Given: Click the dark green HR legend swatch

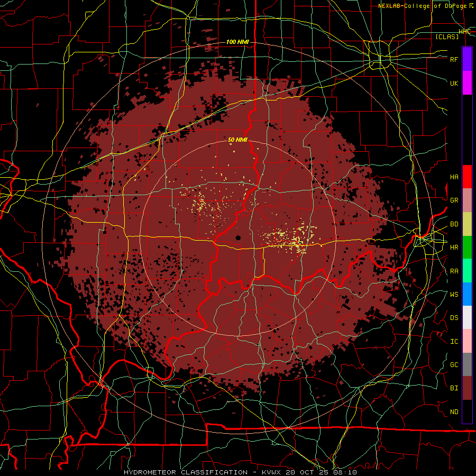Looking at the screenshot, I should 467,247.
